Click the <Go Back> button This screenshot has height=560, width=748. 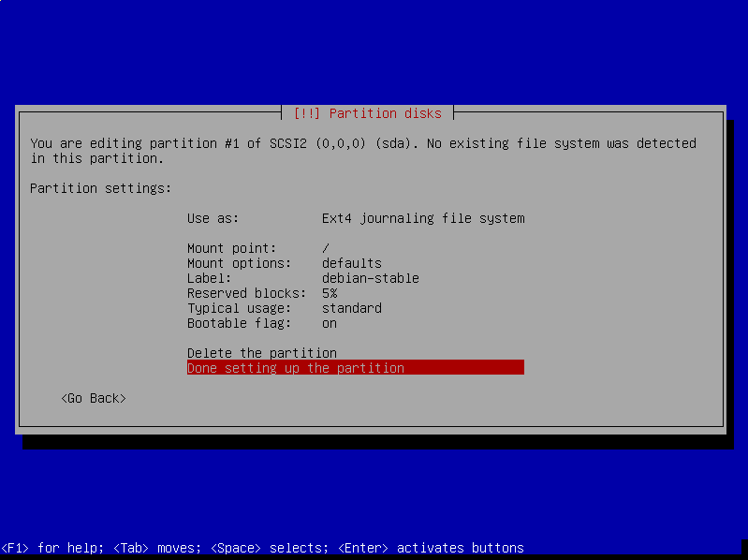point(94,398)
